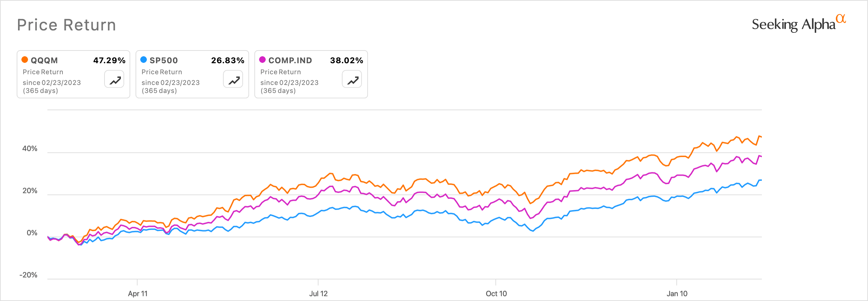The height and width of the screenshot is (301, 868).
Task: Select the SP500 ticker label
Action: point(164,61)
